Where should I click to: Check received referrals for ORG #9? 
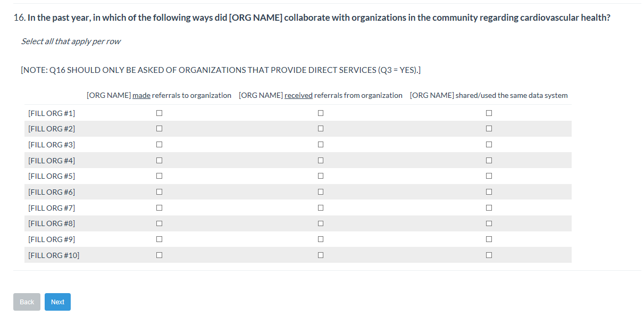pos(321,239)
